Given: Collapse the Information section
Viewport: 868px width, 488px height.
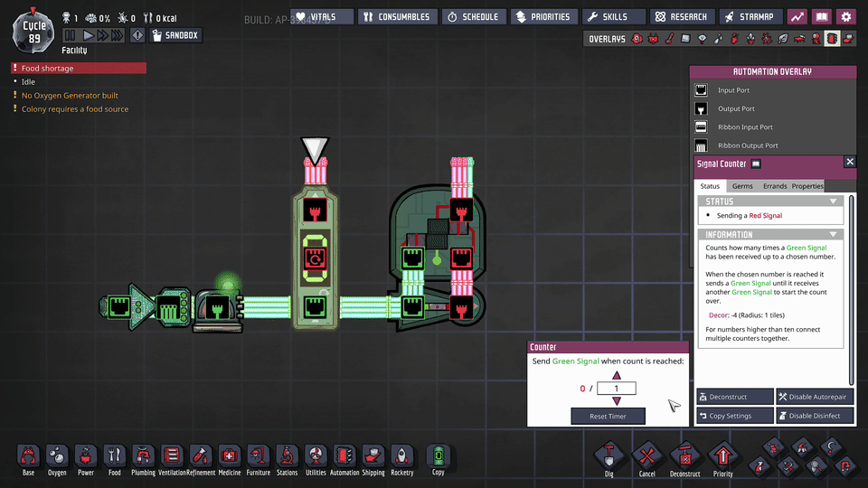Looking at the screenshot, I should [833, 235].
